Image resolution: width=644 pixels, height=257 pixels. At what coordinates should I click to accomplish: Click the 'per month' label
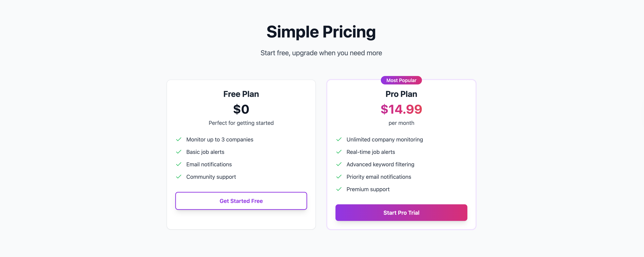click(401, 123)
